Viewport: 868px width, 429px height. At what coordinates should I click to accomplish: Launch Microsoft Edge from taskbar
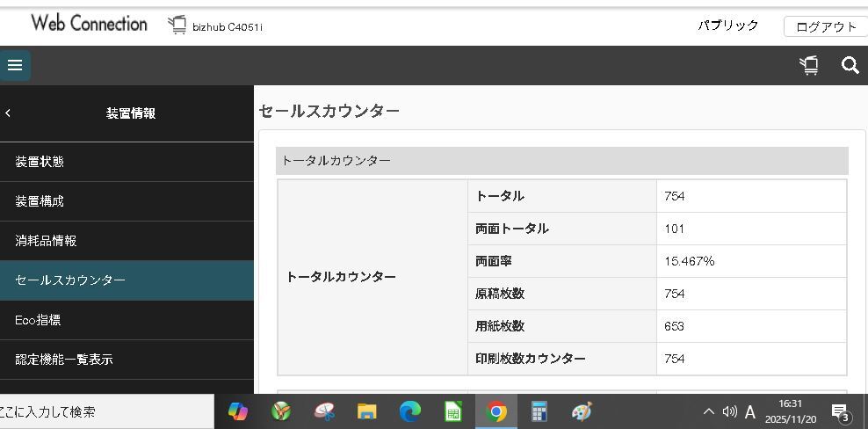pyautogui.click(x=410, y=411)
